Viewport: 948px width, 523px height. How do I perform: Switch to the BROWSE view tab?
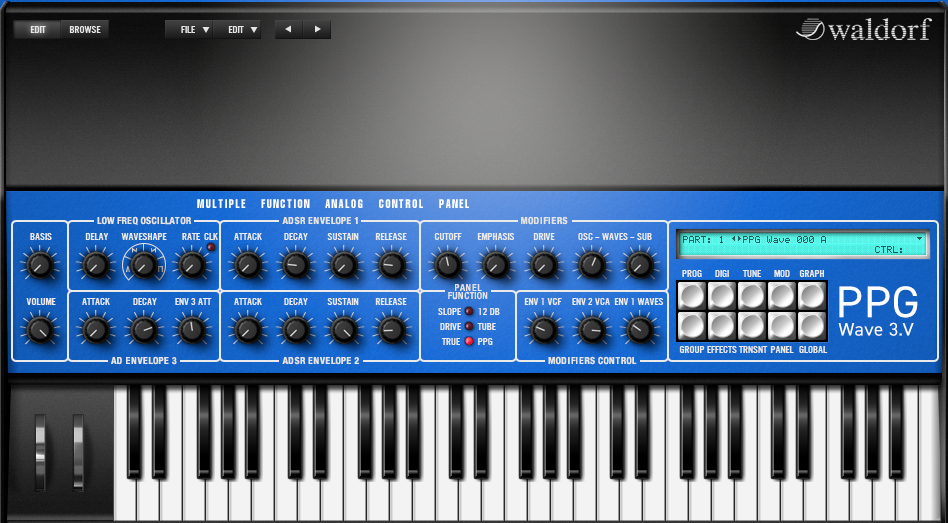pos(85,29)
